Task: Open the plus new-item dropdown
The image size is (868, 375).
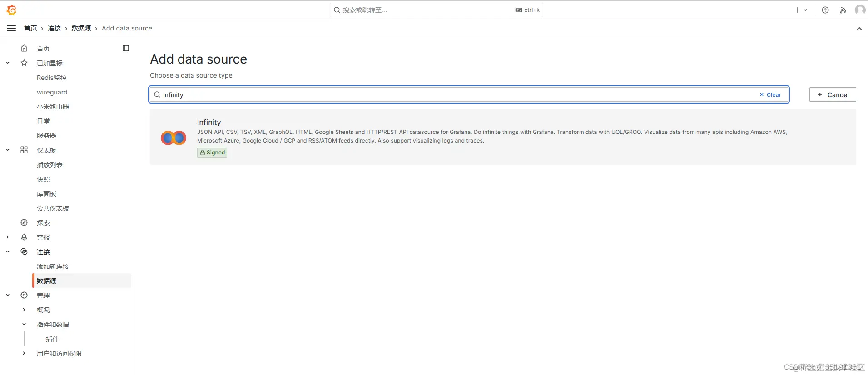Action: click(801, 10)
